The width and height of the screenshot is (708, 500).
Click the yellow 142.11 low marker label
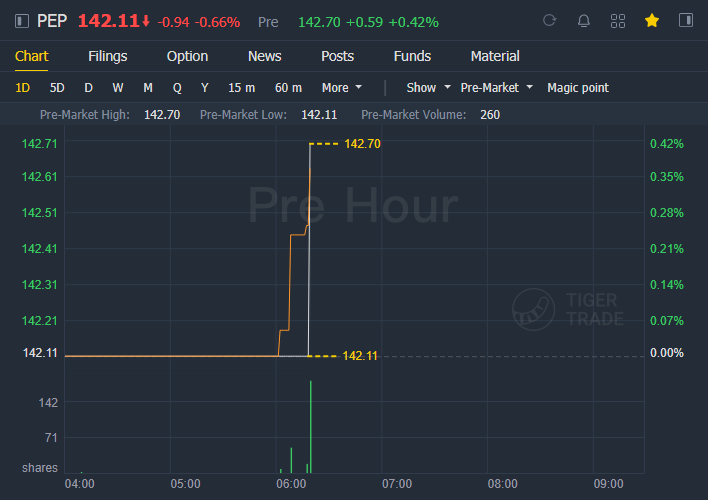click(x=360, y=356)
